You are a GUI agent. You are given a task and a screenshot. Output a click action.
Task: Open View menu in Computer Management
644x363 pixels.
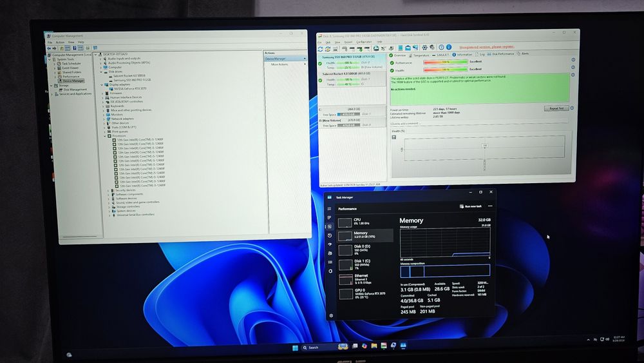(x=71, y=43)
